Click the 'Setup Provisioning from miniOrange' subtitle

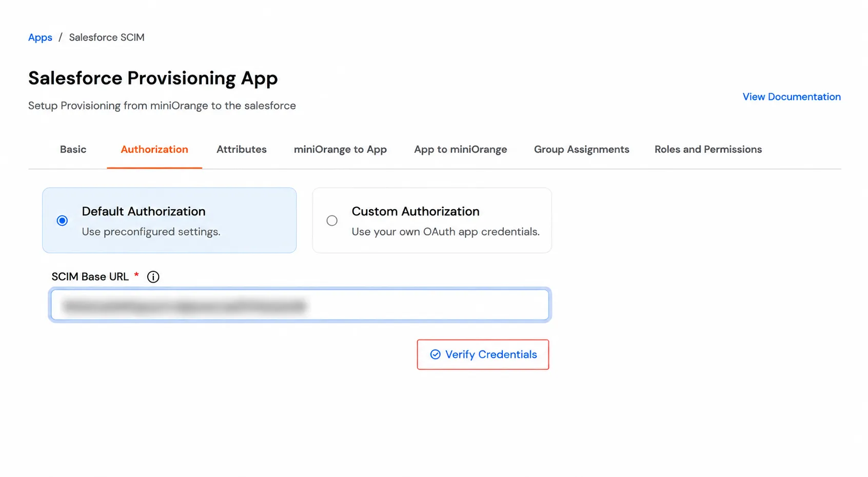pyautogui.click(x=162, y=106)
